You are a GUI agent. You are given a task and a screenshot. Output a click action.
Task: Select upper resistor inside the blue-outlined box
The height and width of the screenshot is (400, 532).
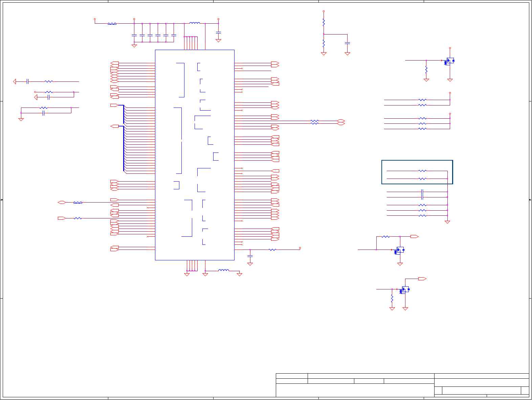tap(422, 171)
